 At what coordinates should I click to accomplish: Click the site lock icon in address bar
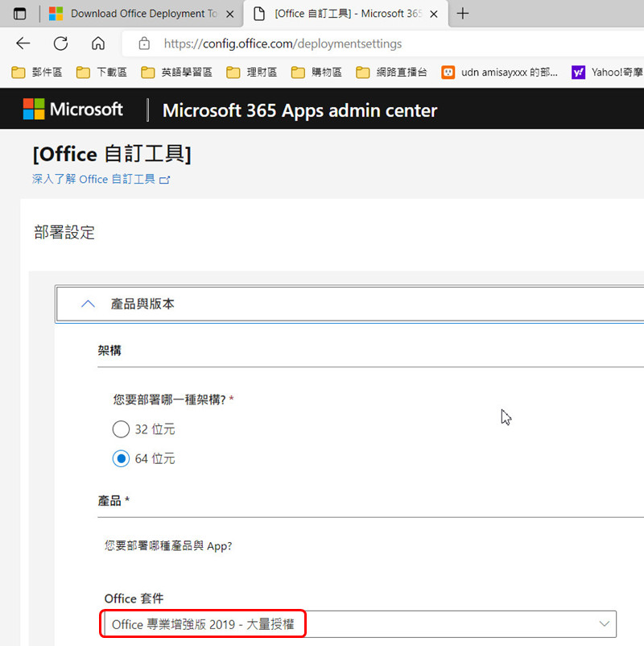point(145,43)
